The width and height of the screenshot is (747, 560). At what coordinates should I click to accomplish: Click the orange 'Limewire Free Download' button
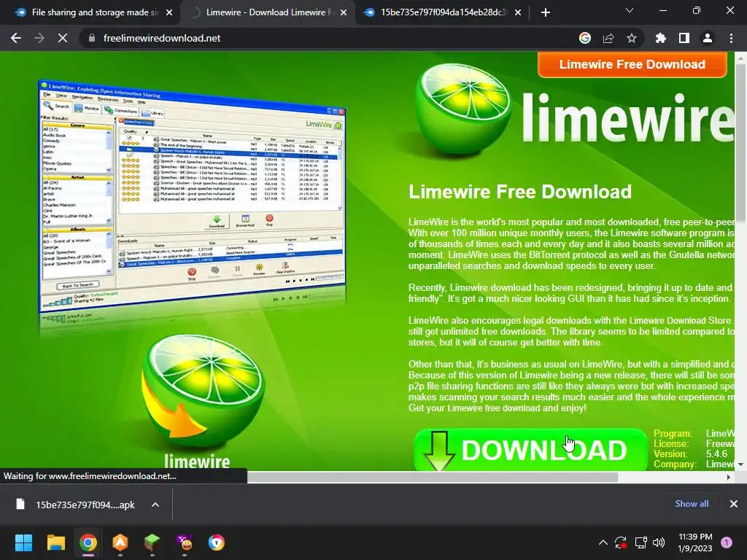pos(632,64)
